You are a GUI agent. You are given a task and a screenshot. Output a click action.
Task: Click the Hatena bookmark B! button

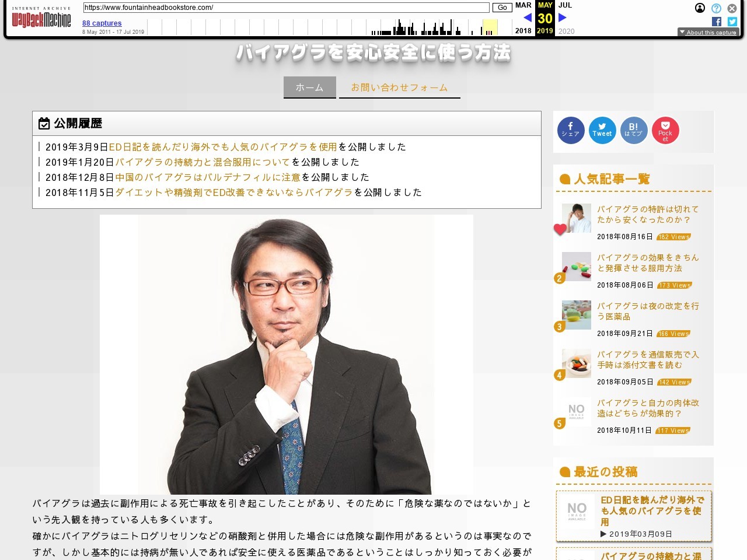tap(633, 131)
